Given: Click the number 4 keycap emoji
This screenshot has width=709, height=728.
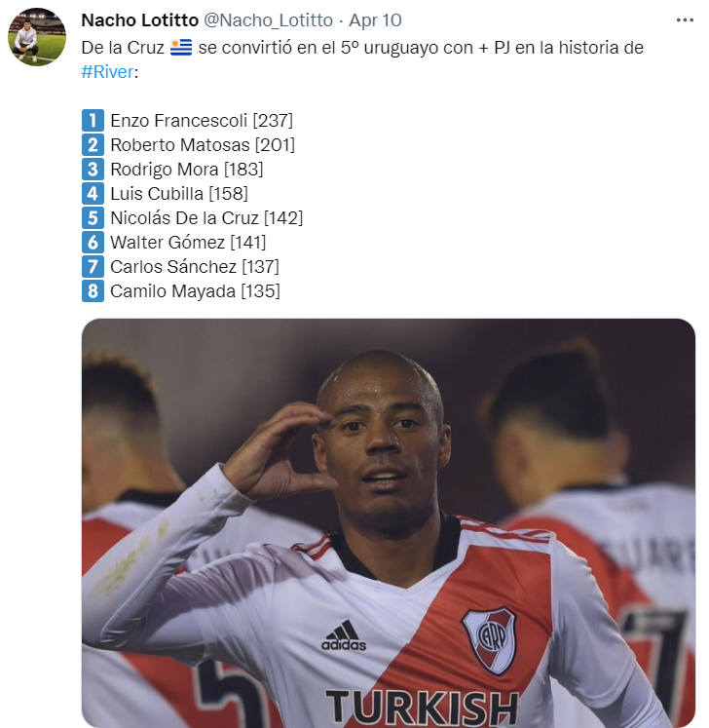Looking at the screenshot, I should pyautogui.click(x=93, y=194).
